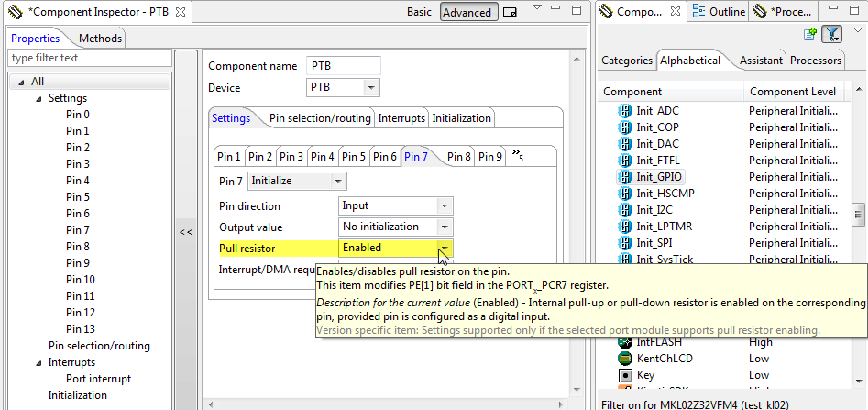
Task: Select the Init_GPIO component icon
Action: pos(625,177)
